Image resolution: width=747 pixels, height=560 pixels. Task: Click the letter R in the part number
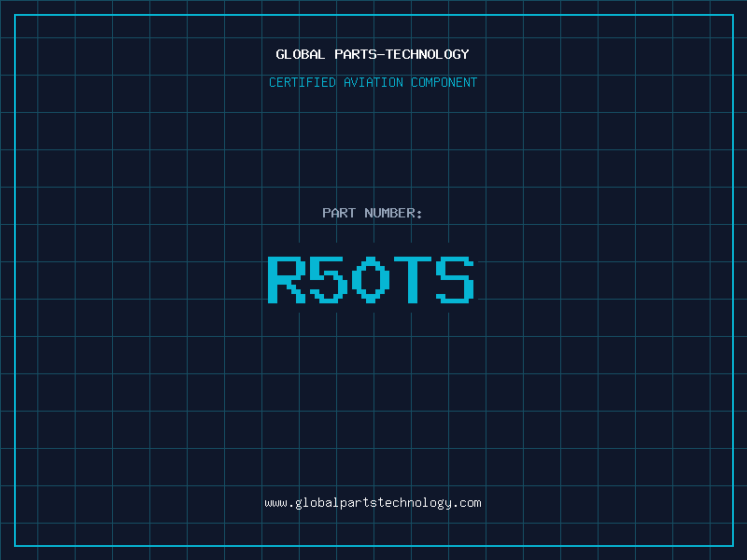tap(286, 279)
